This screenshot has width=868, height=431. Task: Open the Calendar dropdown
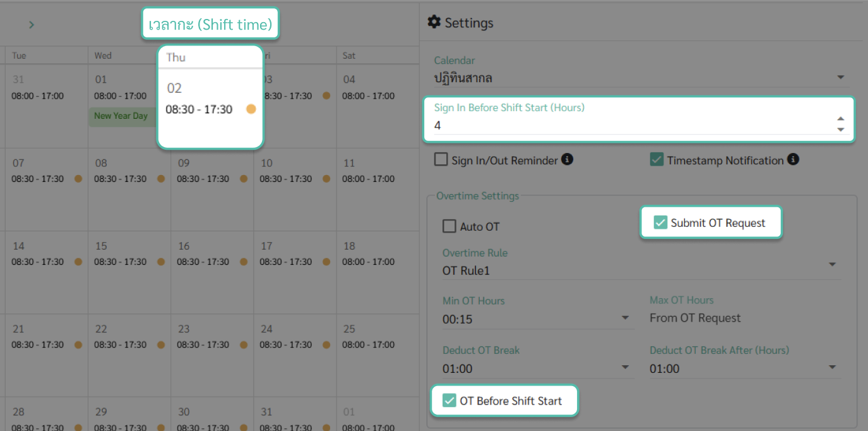(x=639, y=78)
